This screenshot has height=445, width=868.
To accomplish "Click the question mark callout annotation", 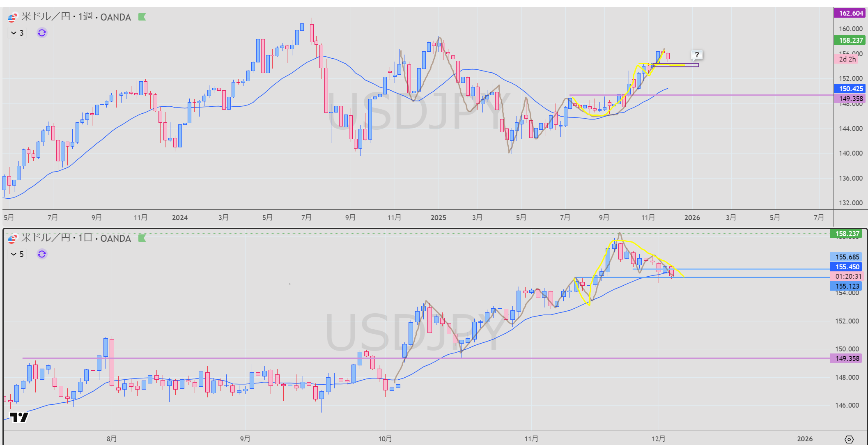I will tap(696, 55).
